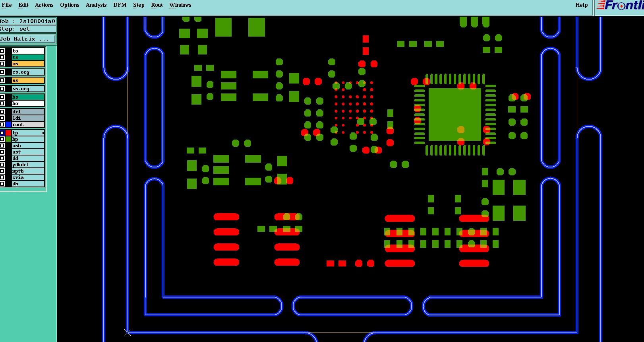Select the 'ydkdrl' layer name
The width and height of the screenshot is (644, 342).
pyautogui.click(x=28, y=165)
